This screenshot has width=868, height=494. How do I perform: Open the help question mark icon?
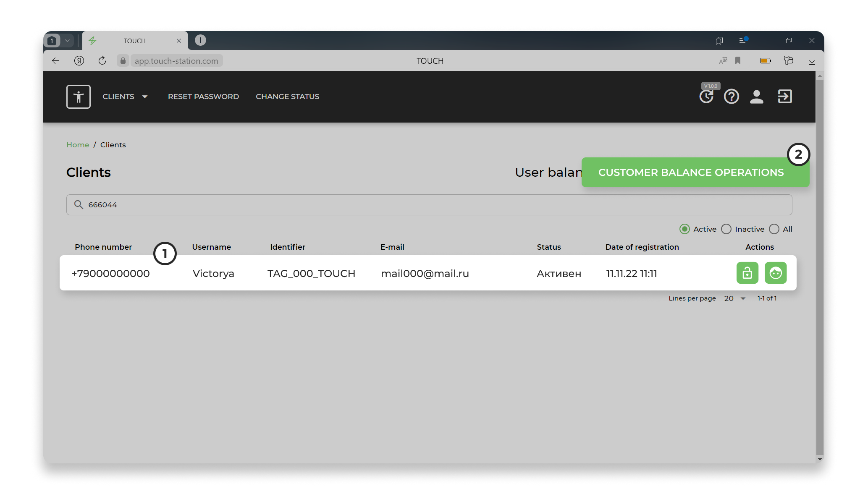pos(731,97)
